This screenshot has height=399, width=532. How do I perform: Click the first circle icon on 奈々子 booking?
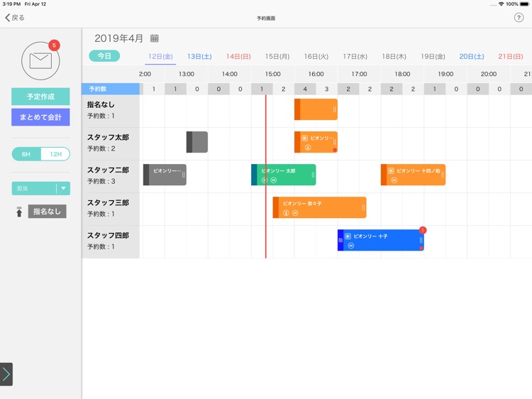click(x=286, y=213)
